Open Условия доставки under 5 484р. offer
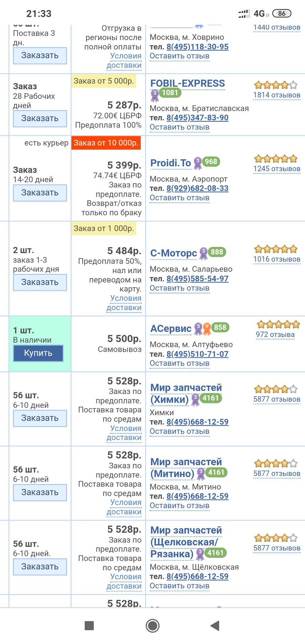The image size is (305, 644). 124,303
